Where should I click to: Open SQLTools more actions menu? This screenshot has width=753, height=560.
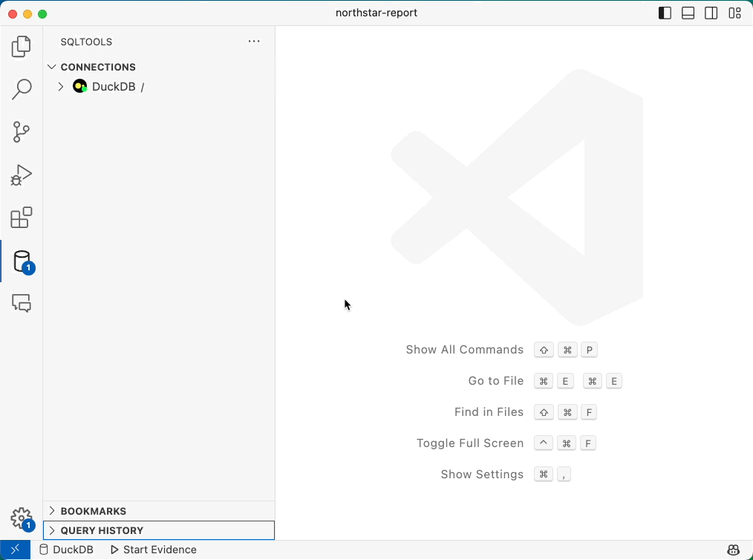point(254,42)
